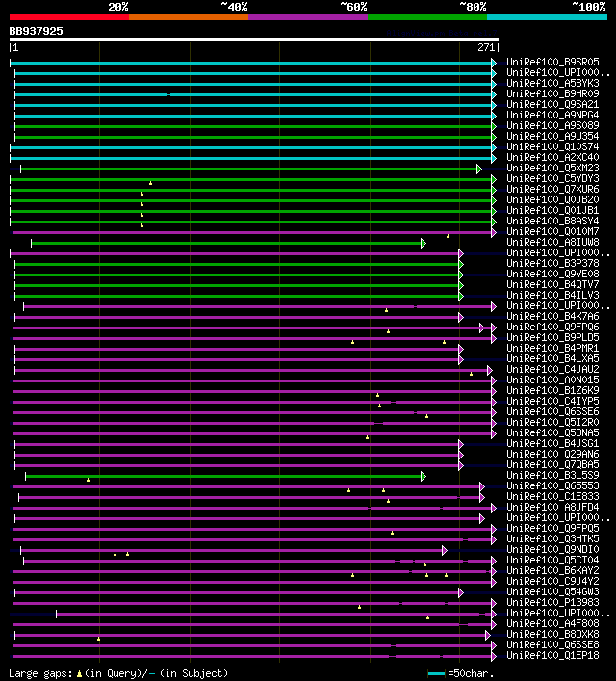
Task: Select hit label UniRef100_A2XC40
Action: 552,157
